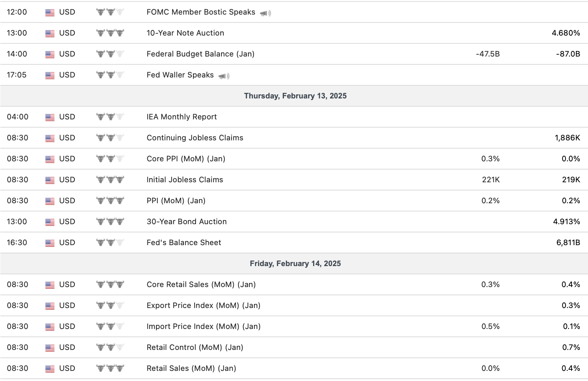
Task: Click bull icons on 30-Year Bond Auction row
Action: point(110,222)
